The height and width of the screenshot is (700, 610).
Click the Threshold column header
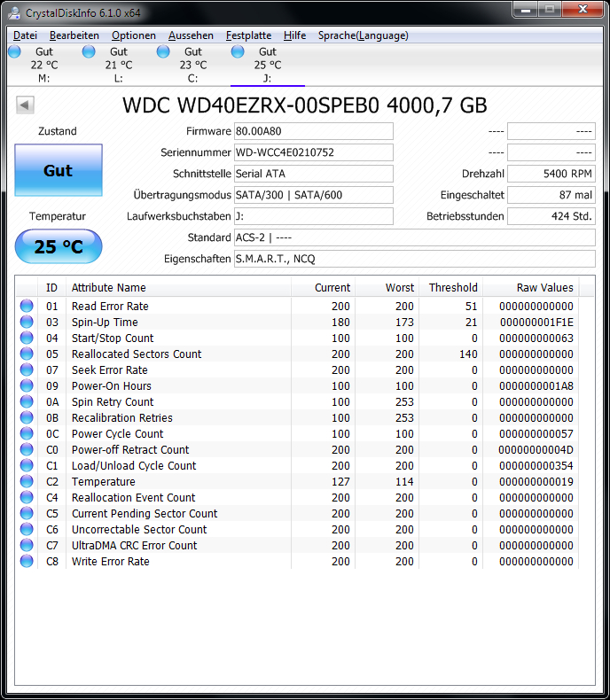tap(451, 287)
